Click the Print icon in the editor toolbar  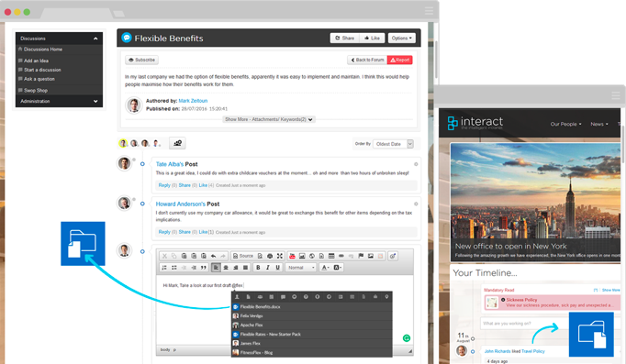[270, 256]
